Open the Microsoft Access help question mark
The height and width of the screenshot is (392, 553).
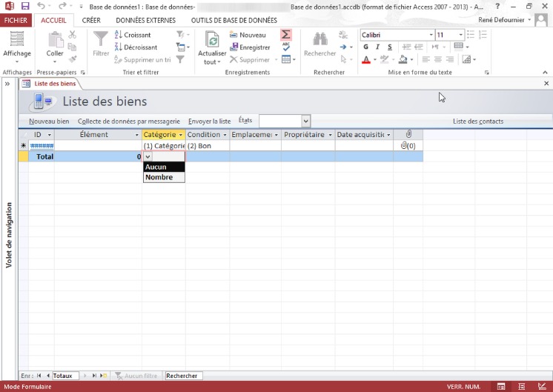tap(497, 6)
